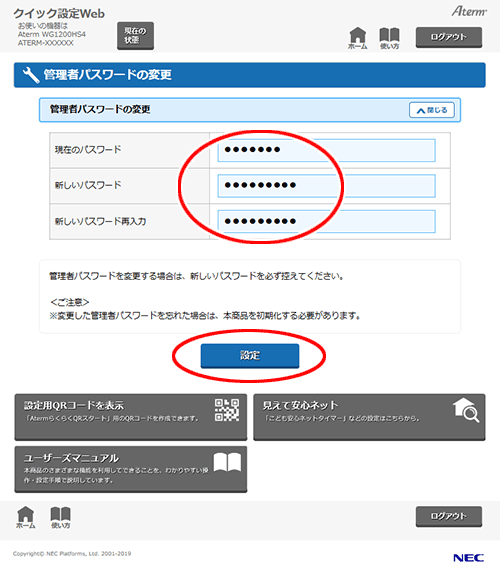Click the 新しいパスワード再入力 input field

coord(327,221)
